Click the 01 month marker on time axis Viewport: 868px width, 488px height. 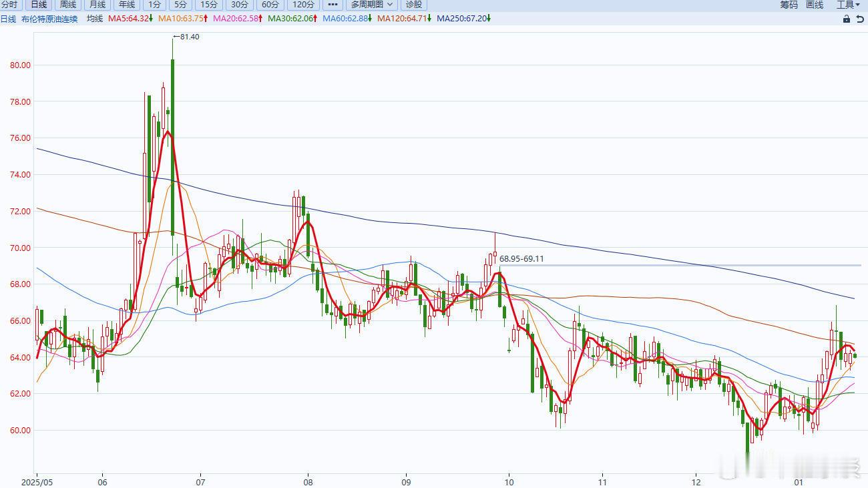pos(799,482)
